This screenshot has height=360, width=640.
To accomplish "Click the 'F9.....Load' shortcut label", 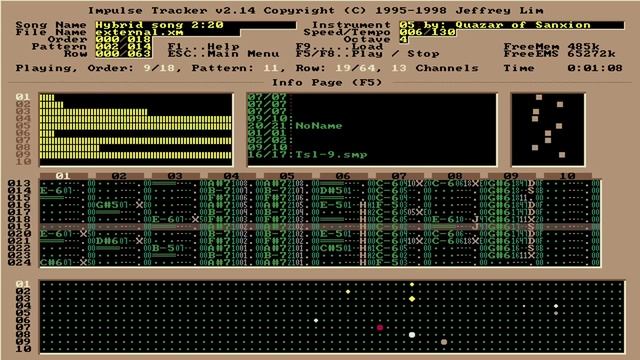I will point(340,47).
